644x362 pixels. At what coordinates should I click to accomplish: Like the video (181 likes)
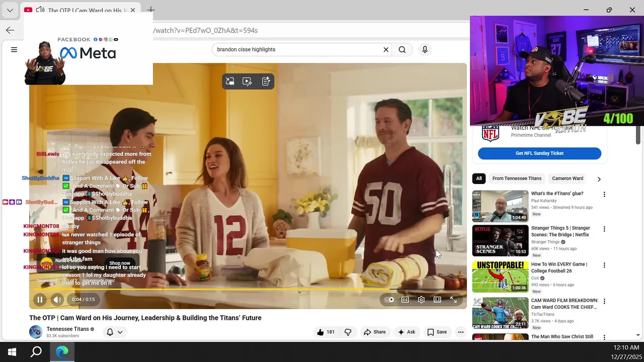pyautogui.click(x=326, y=332)
